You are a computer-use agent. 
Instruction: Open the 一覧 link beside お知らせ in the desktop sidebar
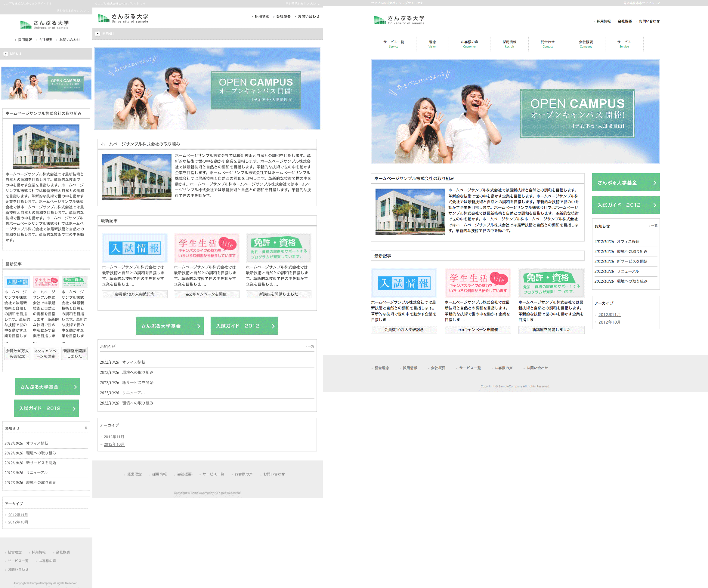pos(654,226)
